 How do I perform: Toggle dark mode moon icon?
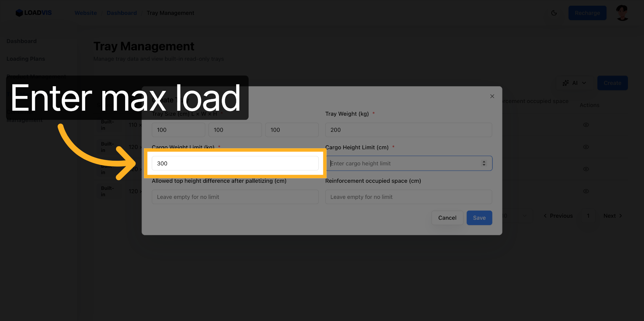554,13
